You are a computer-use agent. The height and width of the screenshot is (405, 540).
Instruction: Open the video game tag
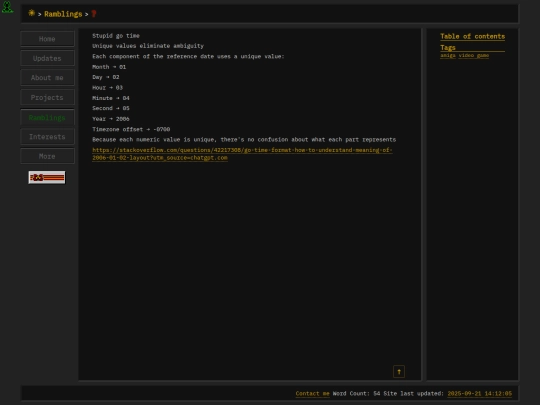474,55
